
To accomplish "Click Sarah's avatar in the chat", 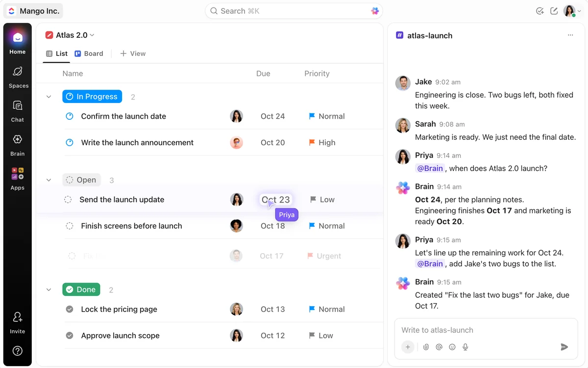I will (x=403, y=125).
